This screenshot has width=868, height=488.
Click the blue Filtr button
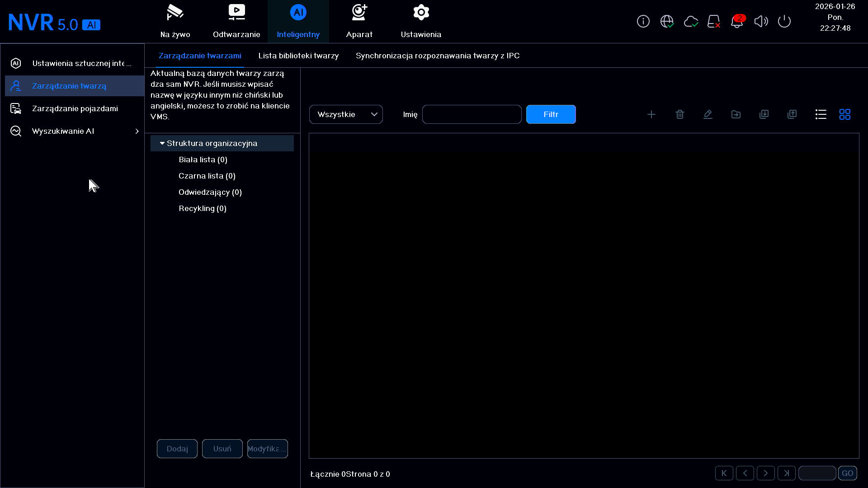pos(551,114)
